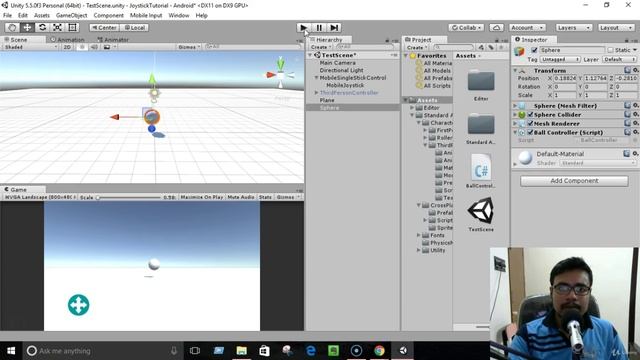Open Collab dropdown
Image resolution: width=640 pixels, height=360 pixels.
[466, 28]
